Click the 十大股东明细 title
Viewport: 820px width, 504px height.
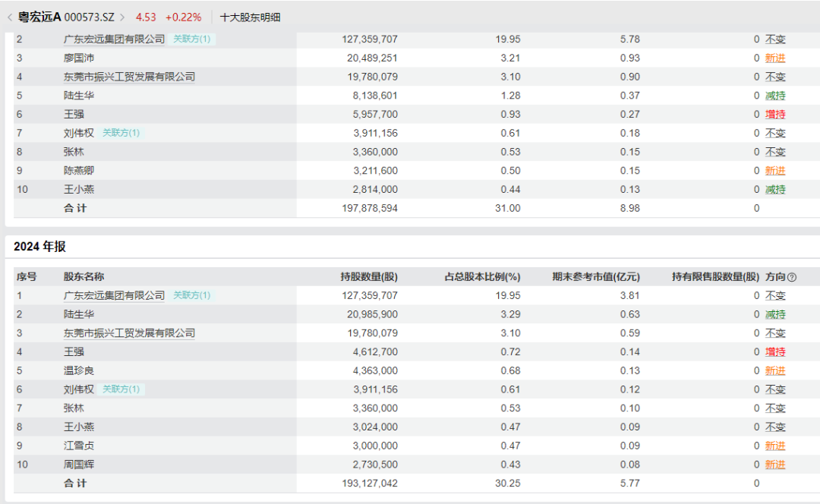pyautogui.click(x=250, y=17)
